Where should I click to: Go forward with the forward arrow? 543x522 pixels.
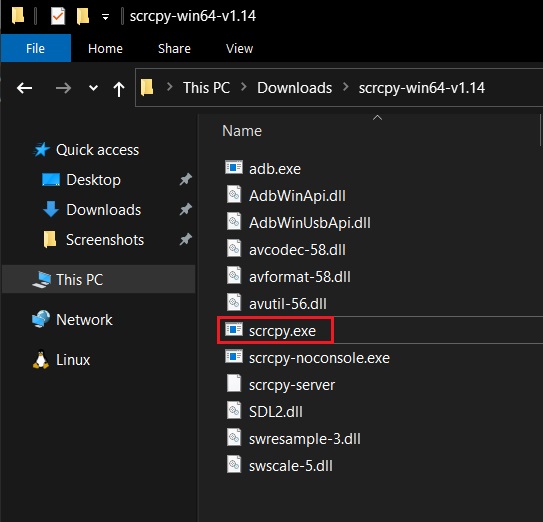(63, 88)
